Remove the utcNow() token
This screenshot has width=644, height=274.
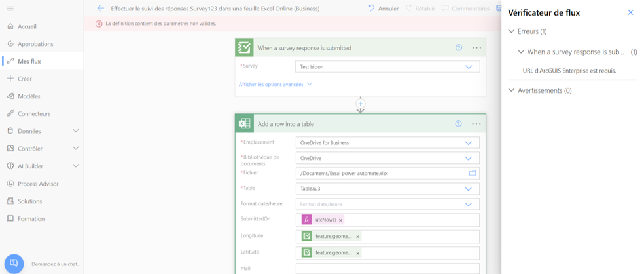tap(340, 220)
